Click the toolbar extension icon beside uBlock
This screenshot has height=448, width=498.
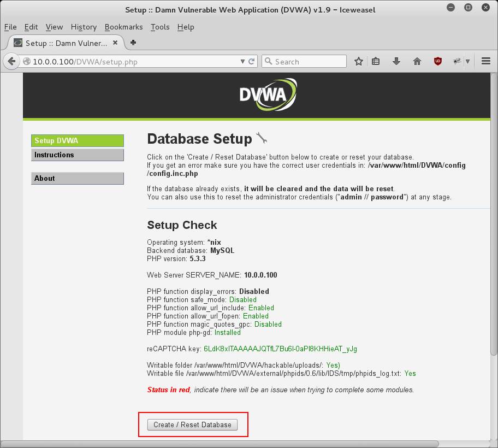point(457,61)
